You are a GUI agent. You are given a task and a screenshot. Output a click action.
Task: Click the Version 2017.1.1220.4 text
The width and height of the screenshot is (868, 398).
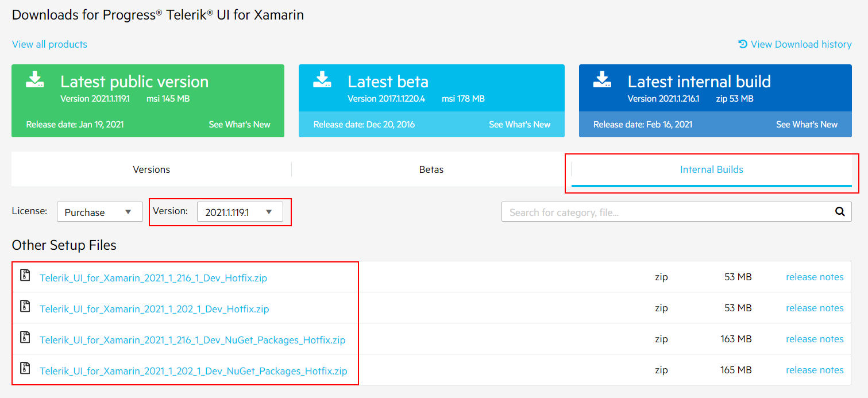387,99
